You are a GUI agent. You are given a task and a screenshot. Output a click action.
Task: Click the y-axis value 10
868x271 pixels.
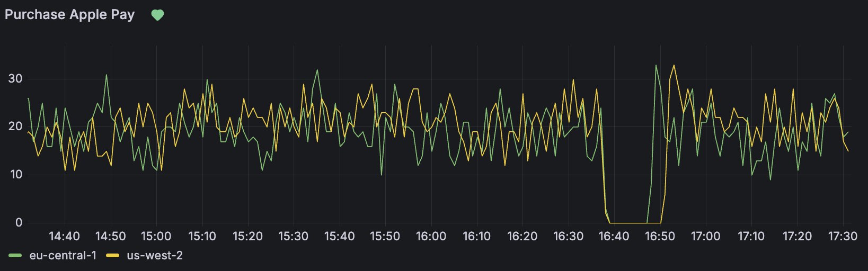coord(15,175)
